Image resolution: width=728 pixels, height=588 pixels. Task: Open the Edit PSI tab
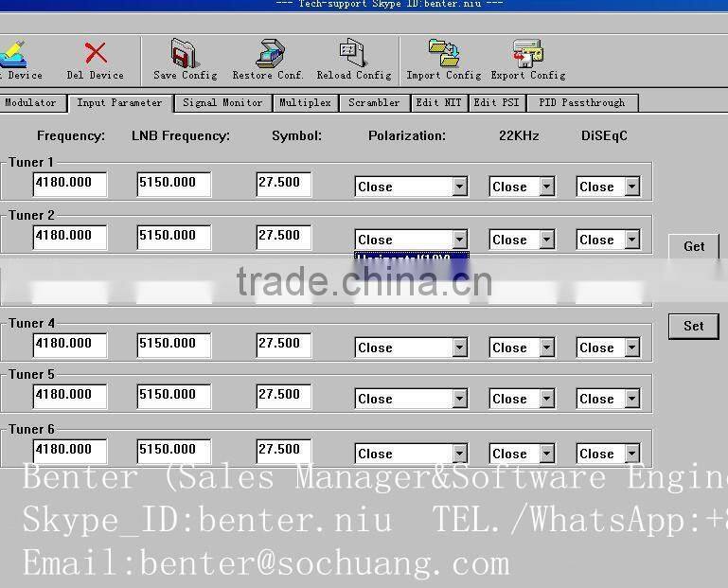click(497, 102)
